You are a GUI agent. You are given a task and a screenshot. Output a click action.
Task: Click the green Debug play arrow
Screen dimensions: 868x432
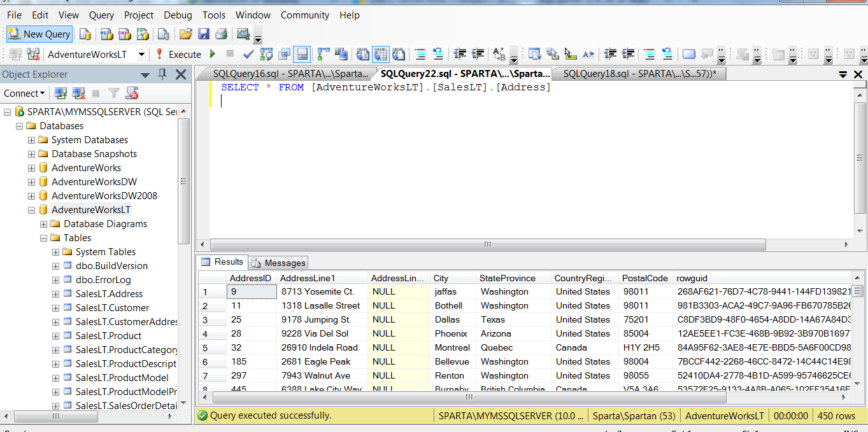(x=213, y=54)
